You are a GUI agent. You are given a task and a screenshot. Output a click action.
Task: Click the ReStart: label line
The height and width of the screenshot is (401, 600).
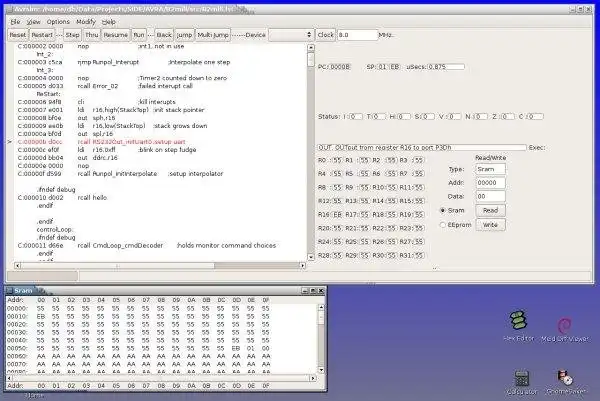point(48,94)
